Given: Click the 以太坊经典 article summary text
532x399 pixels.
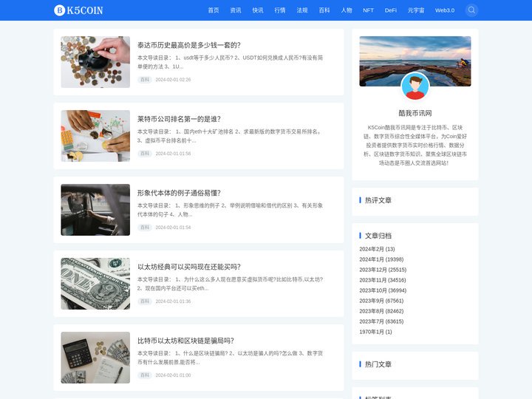Looking at the screenshot, I should [x=230, y=284].
